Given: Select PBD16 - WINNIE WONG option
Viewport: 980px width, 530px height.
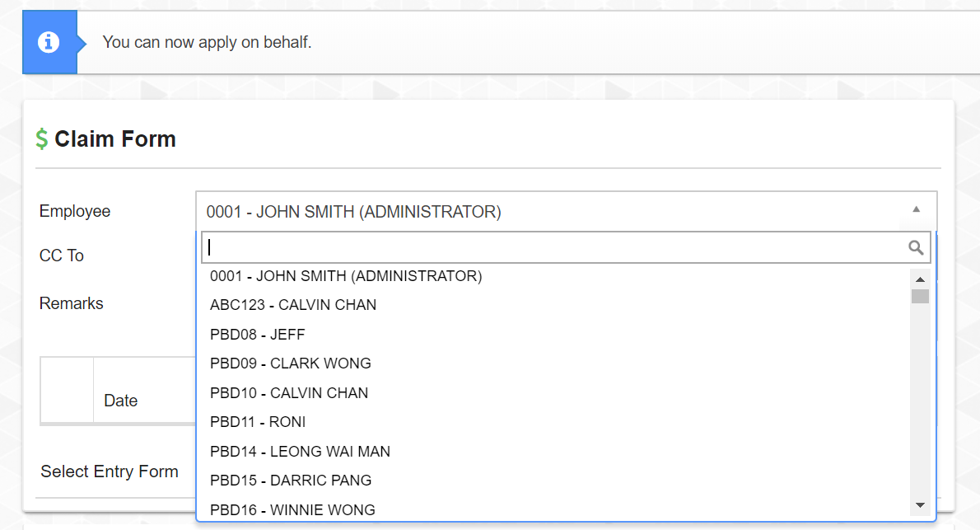Looking at the screenshot, I should [x=292, y=509].
